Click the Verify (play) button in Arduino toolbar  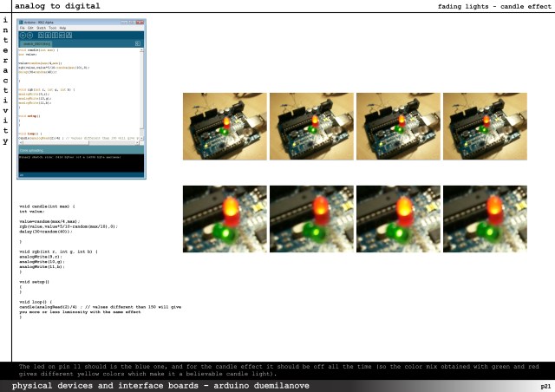23,35
